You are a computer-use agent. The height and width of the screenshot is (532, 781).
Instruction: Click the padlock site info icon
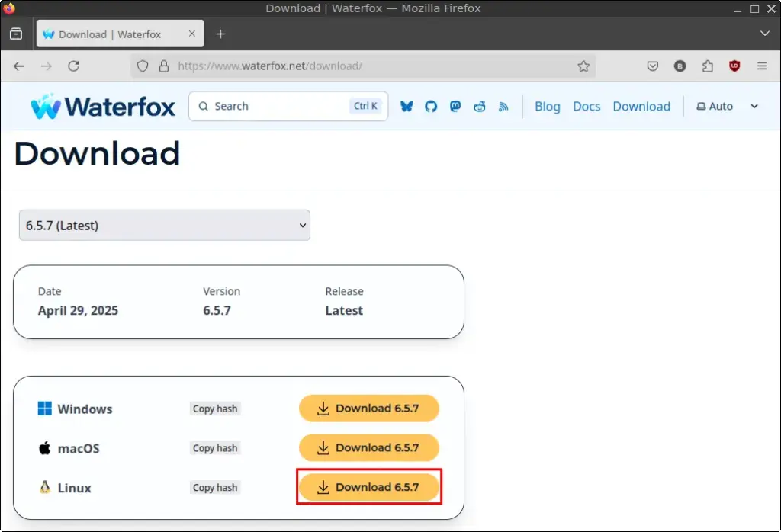tap(164, 66)
